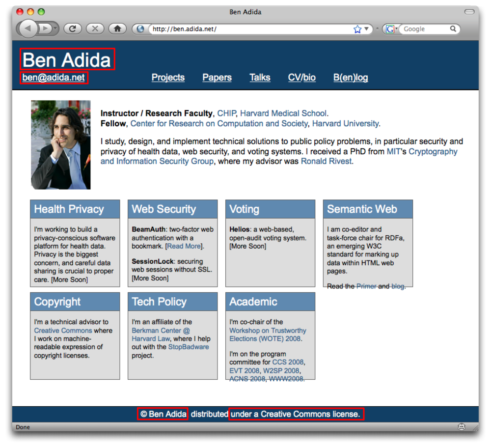Click the site globe icon in address bar
This screenshot has width=491, height=448.
[141, 29]
